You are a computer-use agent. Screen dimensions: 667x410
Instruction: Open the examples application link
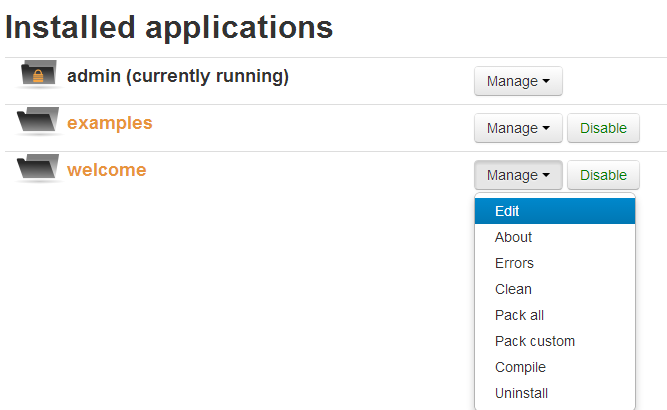point(109,123)
